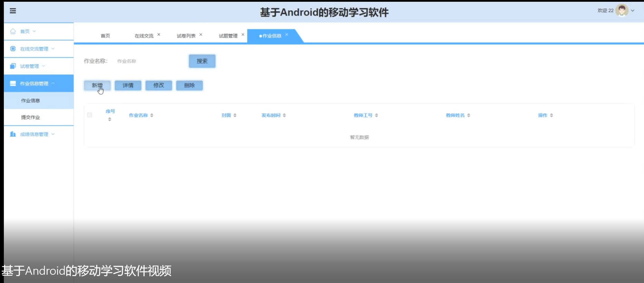Sort by 序号 column arrows
This screenshot has height=283, width=644.
[x=109, y=119]
